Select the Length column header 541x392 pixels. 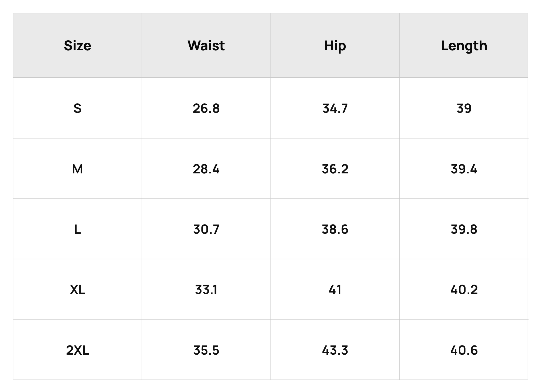[x=464, y=45]
